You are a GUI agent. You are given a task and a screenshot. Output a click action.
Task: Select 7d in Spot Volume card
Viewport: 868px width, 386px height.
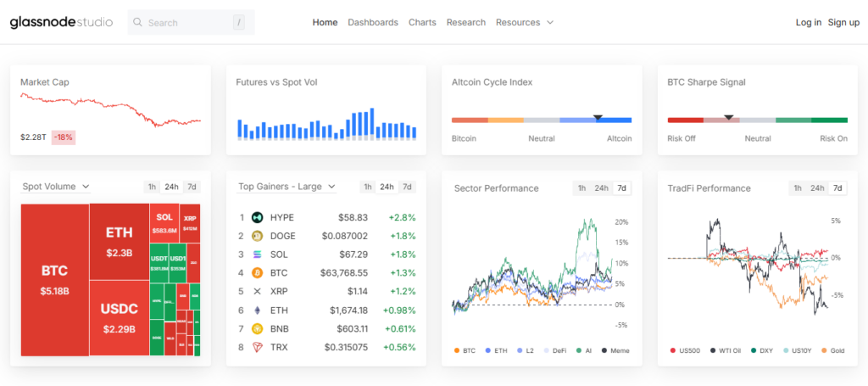click(x=192, y=187)
